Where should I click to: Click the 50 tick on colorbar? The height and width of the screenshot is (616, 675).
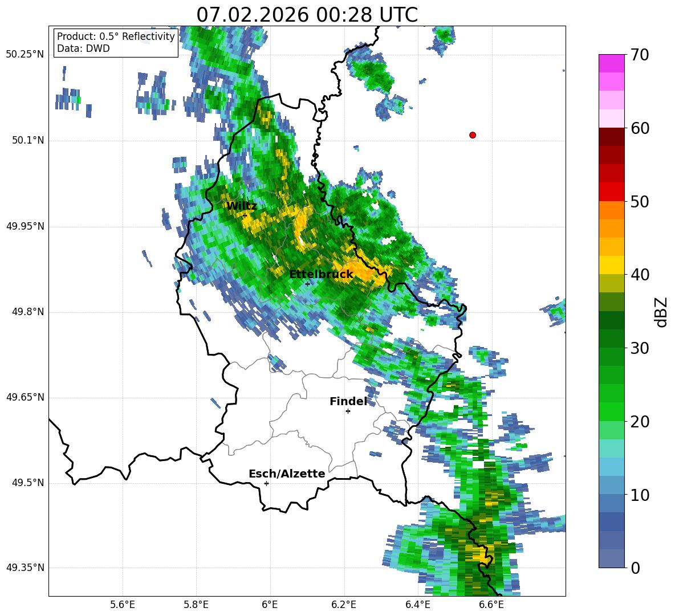(640, 201)
